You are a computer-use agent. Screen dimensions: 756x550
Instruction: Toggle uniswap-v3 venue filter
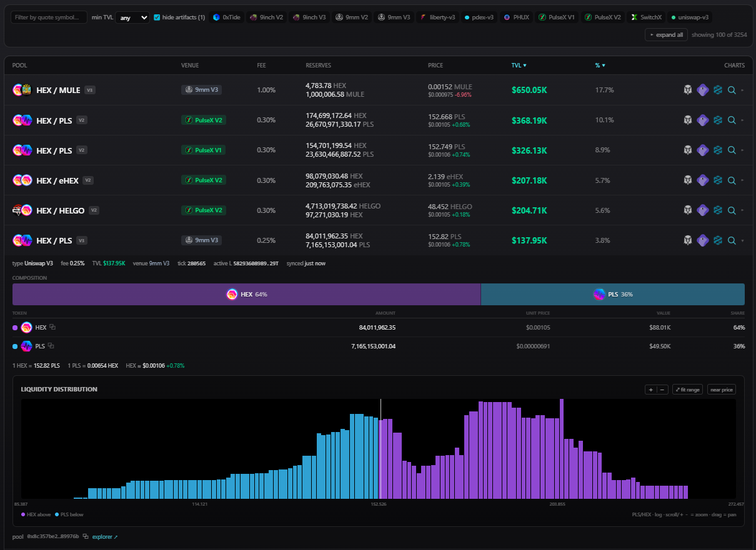tap(690, 17)
